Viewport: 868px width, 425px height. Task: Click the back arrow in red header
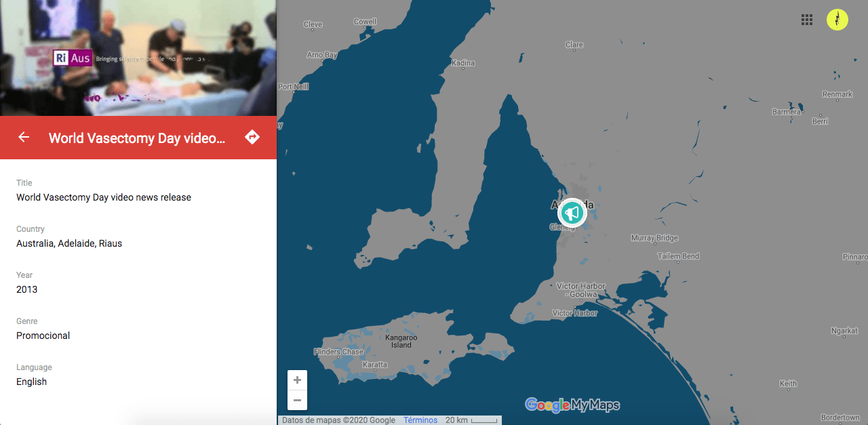24,138
